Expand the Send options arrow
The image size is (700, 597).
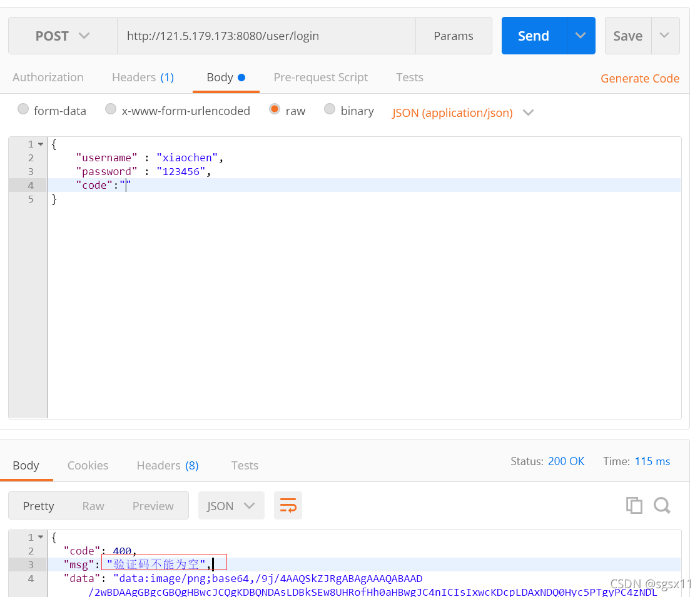click(x=581, y=36)
